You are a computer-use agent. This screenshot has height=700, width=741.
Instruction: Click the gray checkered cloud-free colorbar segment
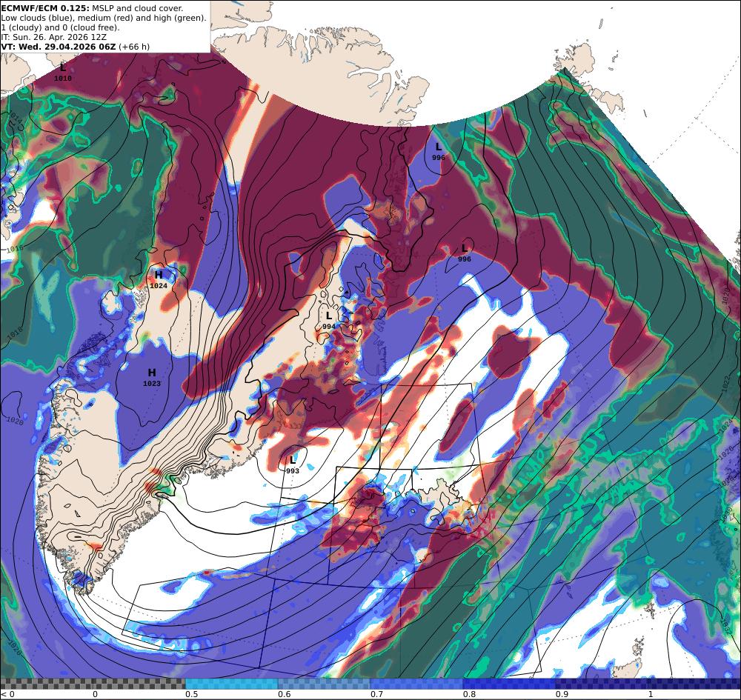93,684
